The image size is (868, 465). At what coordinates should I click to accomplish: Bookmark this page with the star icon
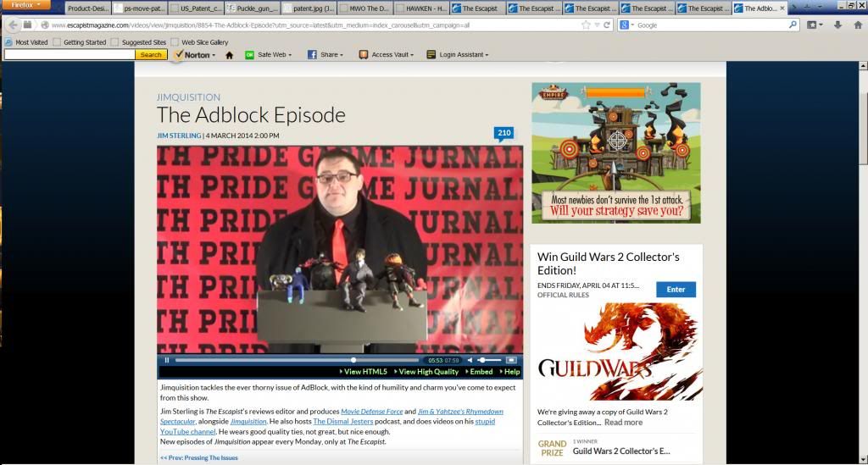click(x=586, y=25)
